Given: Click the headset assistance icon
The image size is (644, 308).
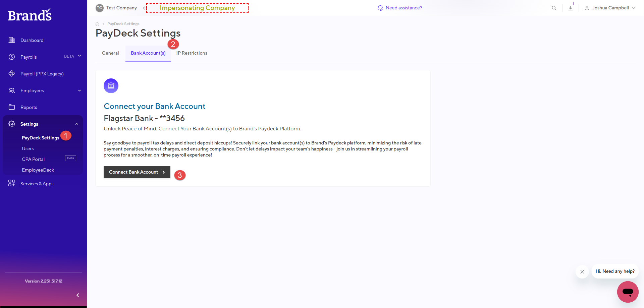Looking at the screenshot, I should click(380, 8).
